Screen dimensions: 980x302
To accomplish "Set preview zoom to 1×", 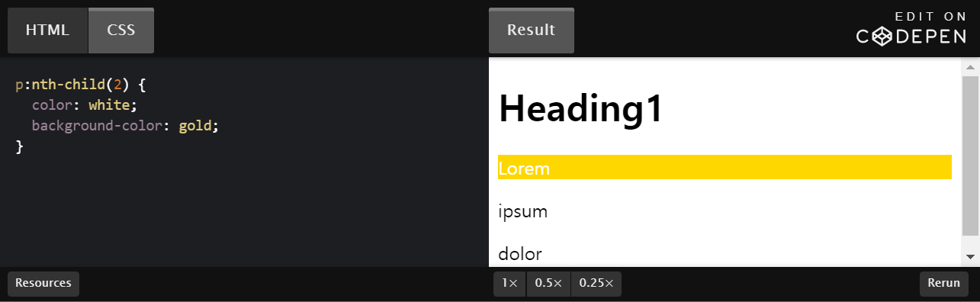I will [x=509, y=284].
